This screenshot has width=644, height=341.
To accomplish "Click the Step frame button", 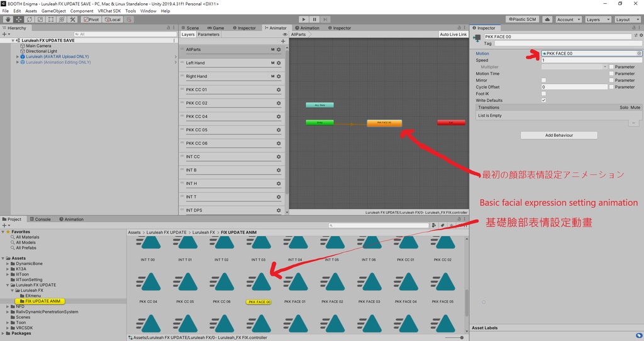I will [x=325, y=19].
